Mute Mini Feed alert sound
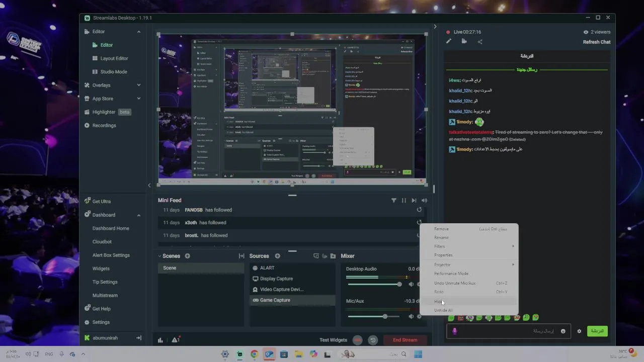The height and width of the screenshot is (362, 644). point(424,200)
